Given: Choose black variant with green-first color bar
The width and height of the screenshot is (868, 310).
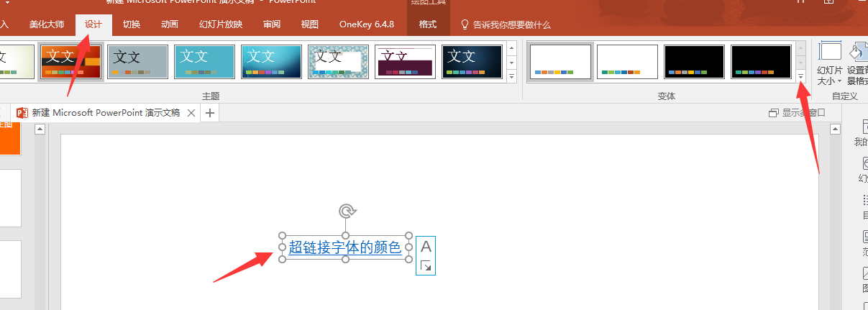Looking at the screenshot, I should click(x=762, y=61).
